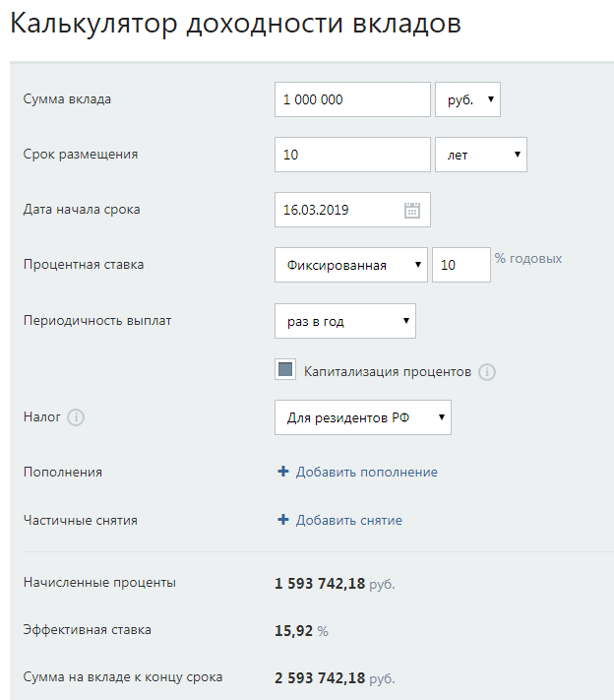Viewport: 614px width, 700px height.
Task: Open the currency руб. dropdown
Action: point(467,99)
